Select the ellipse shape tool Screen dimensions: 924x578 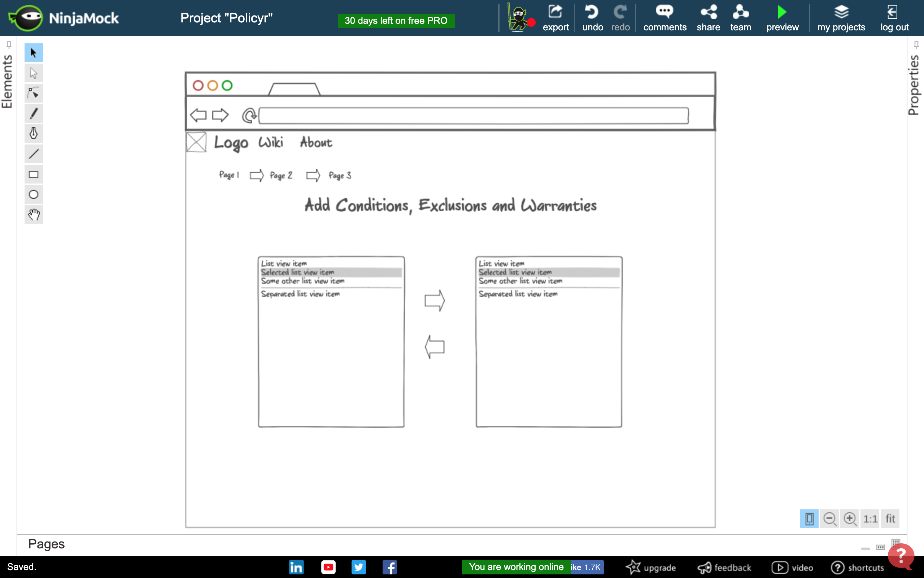pyautogui.click(x=34, y=195)
